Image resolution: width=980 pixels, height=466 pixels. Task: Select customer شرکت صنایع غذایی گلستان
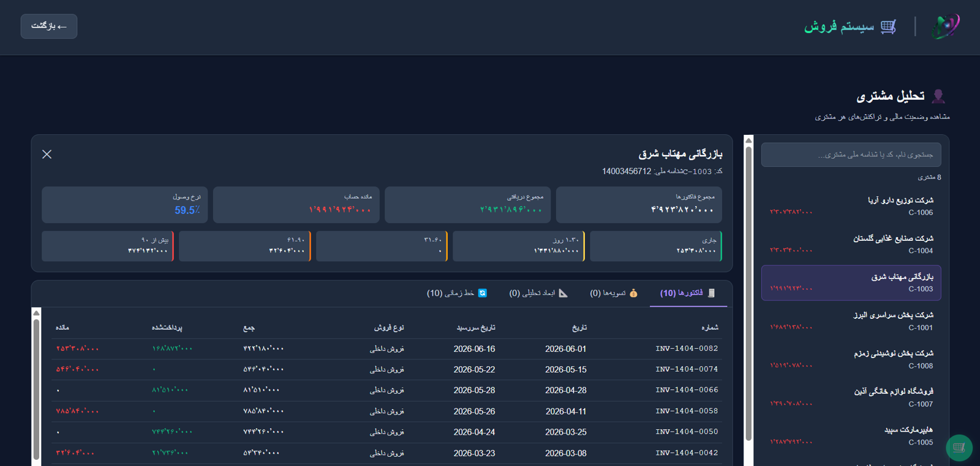point(851,244)
